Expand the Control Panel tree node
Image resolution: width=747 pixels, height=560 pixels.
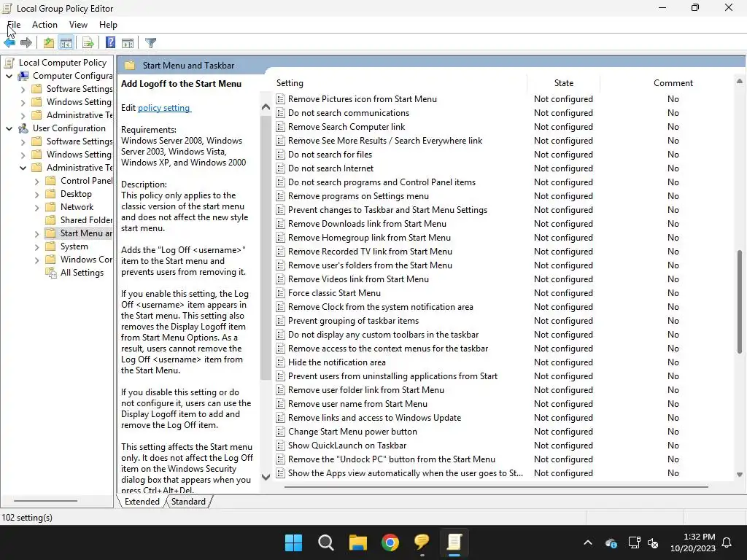pos(36,181)
